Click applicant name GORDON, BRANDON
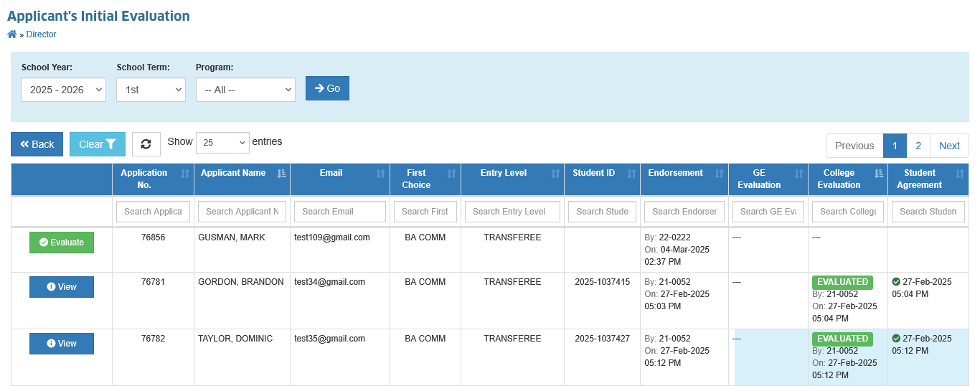Image resolution: width=980 pixels, height=386 pixels. click(x=241, y=282)
